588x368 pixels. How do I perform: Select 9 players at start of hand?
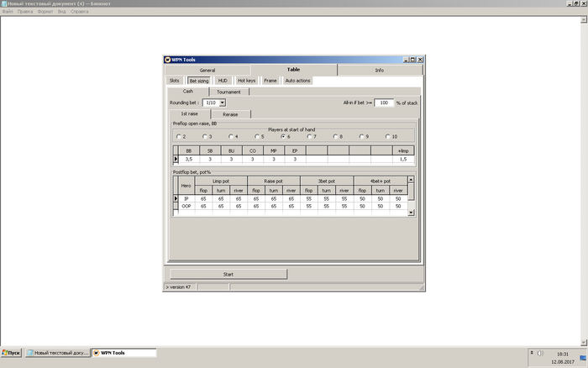(x=361, y=136)
